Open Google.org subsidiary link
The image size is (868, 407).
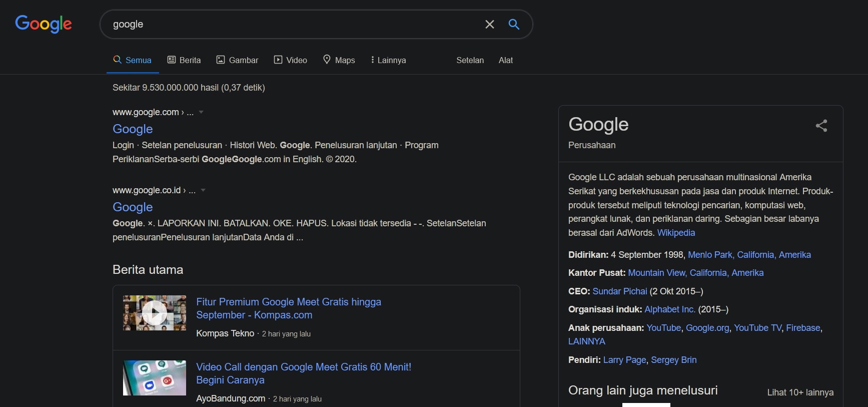pos(707,328)
